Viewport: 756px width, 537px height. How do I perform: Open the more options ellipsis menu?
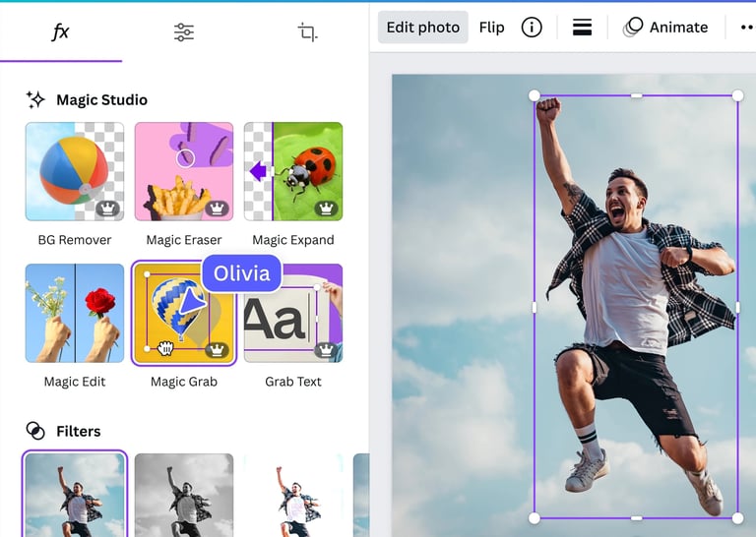[x=747, y=28]
